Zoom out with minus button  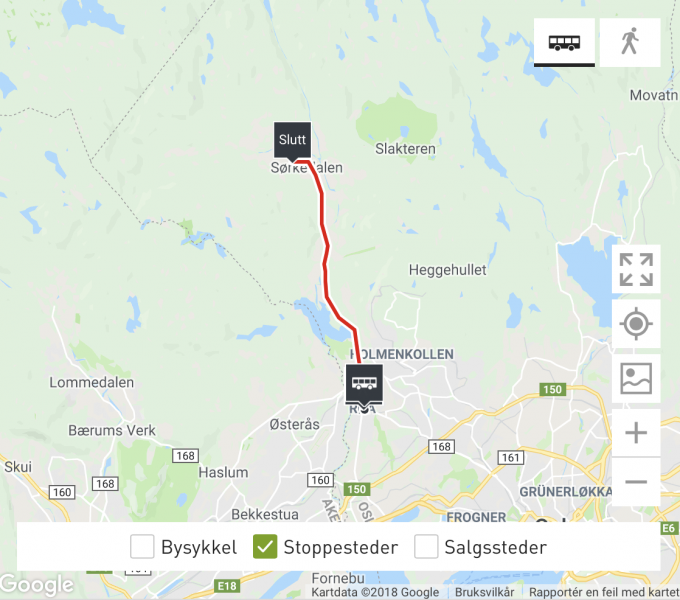[636, 482]
